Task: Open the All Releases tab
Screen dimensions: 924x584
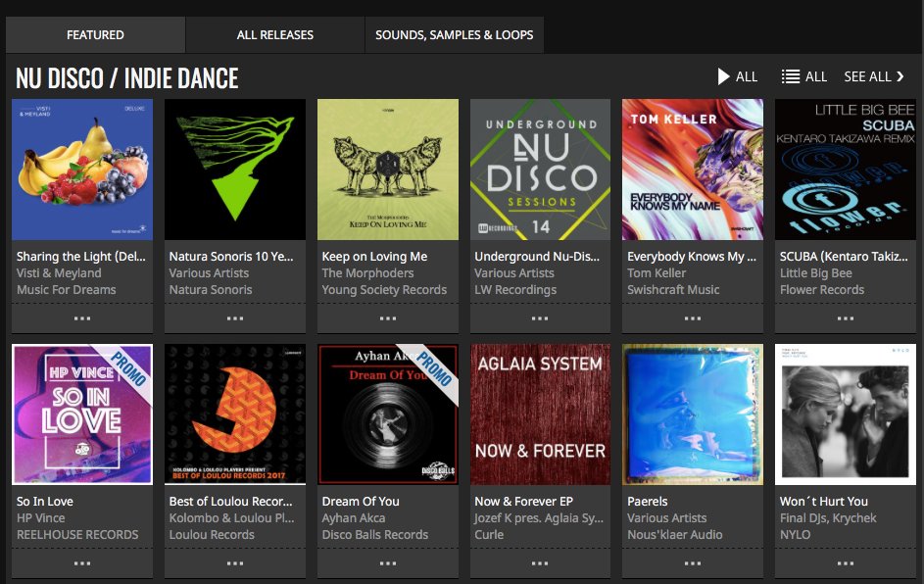Action: tap(275, 34)
